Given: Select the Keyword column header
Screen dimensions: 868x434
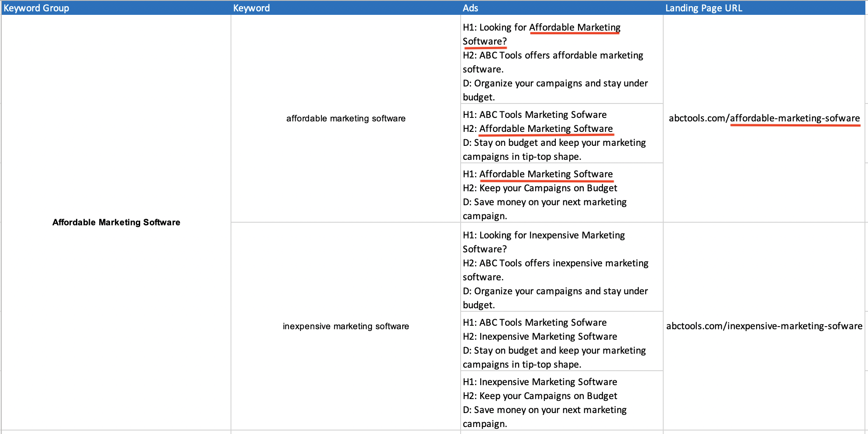Looking at the screenshot, I should [x=346, y=8].
